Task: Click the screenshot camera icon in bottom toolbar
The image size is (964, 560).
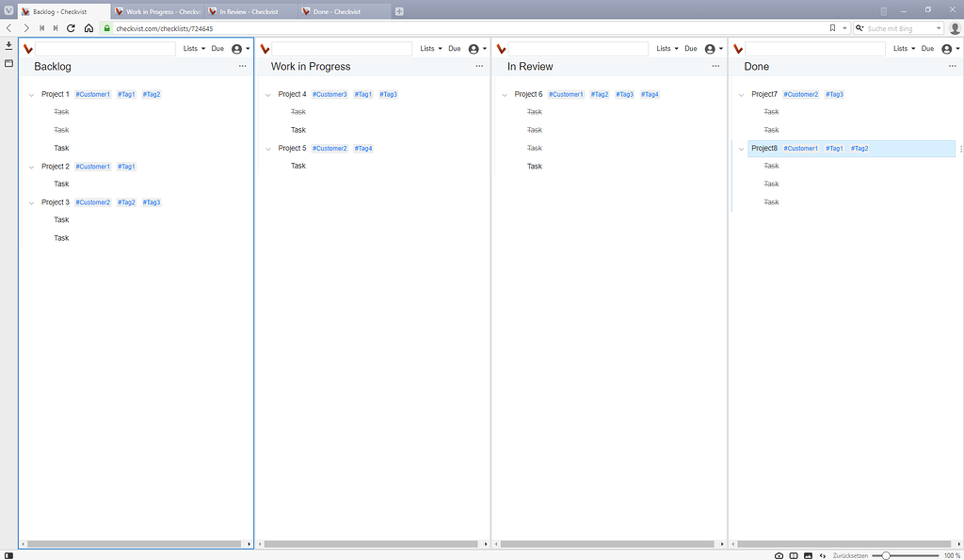Action: click(779, 555)
